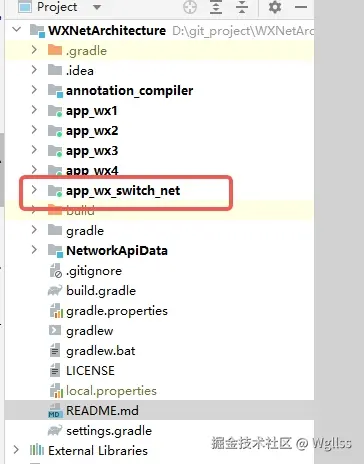Image resolution: width=364 pixels, height=464 pixels.
Task: Expand the .idea folder
Action: [34, 70]
